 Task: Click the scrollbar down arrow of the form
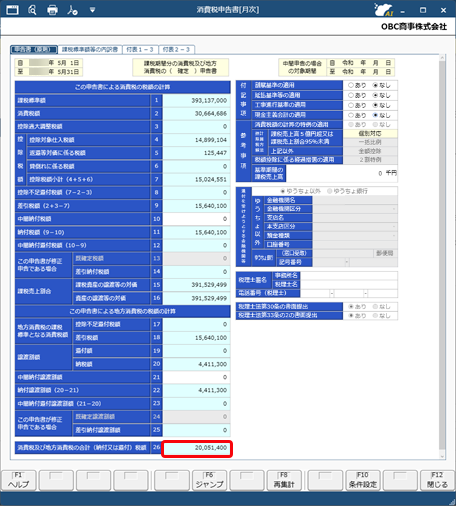[x=442, y=456]
